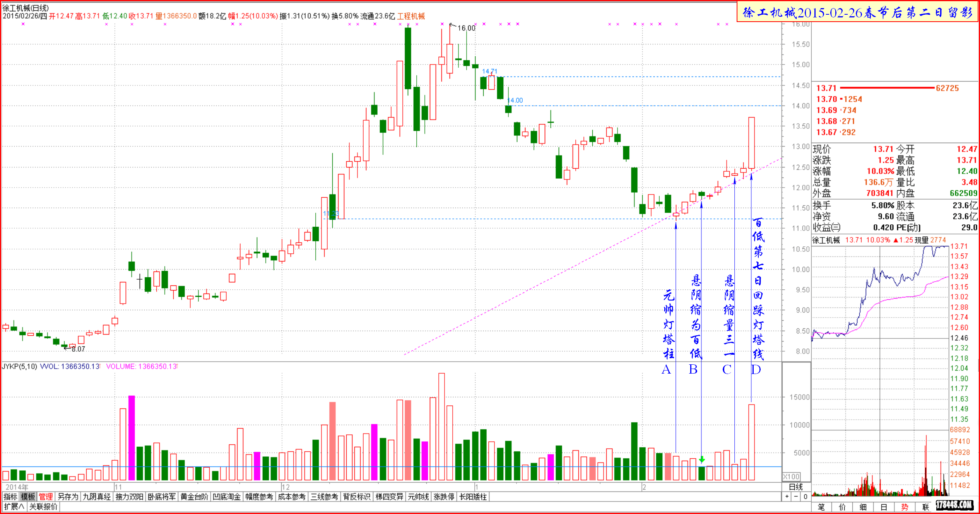Switch to the 模板 tab
The height and width of the screenshot is (514, 980).
pos(28,497)
